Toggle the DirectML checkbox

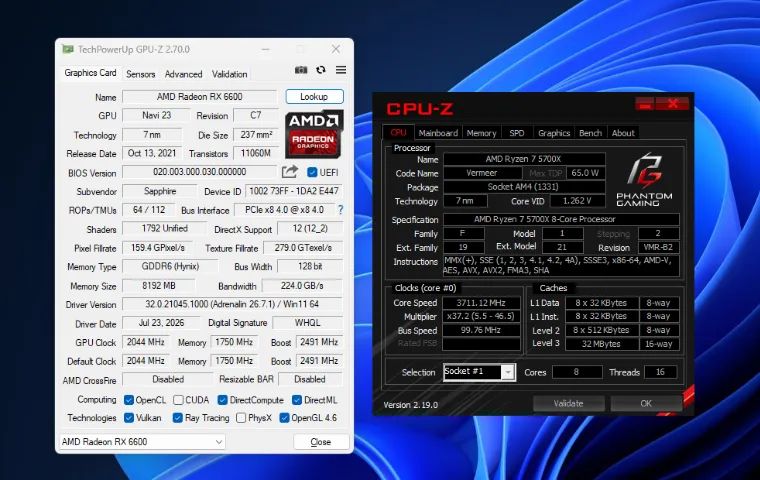point(297,400)
